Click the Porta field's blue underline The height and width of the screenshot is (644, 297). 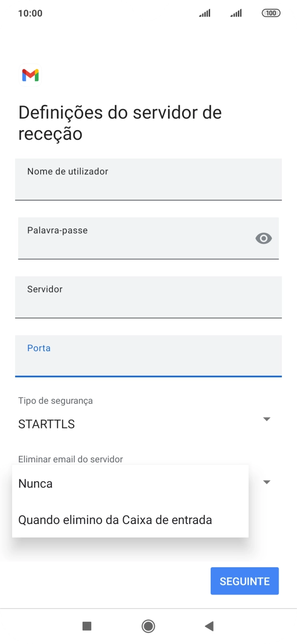click(x=148, y=375)
